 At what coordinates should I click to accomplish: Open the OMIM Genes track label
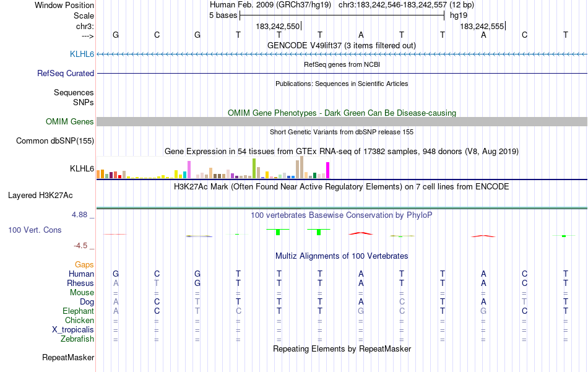pyautogui.click(x=69, y=121)
